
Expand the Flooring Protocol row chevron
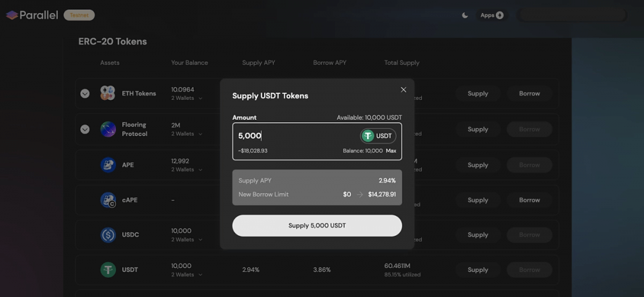point(85,129)
